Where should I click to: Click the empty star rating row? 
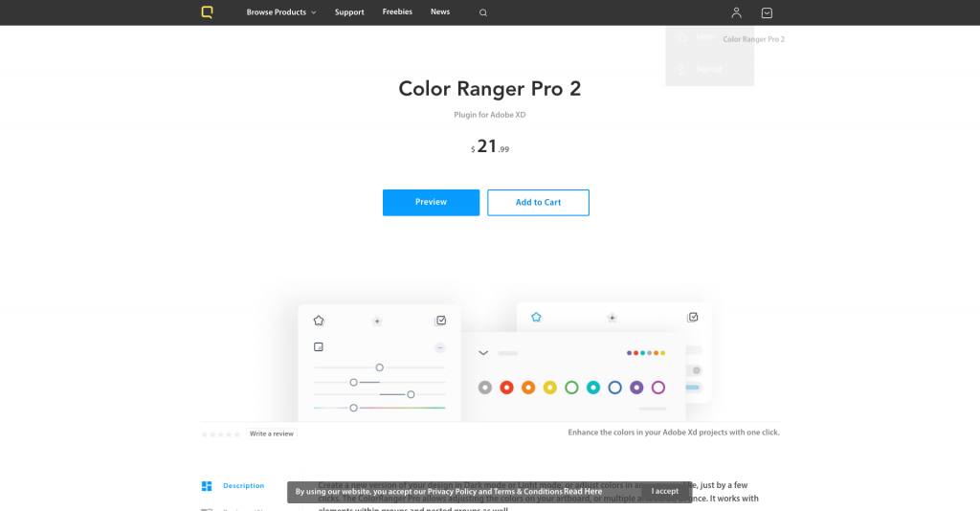(221, 434)
